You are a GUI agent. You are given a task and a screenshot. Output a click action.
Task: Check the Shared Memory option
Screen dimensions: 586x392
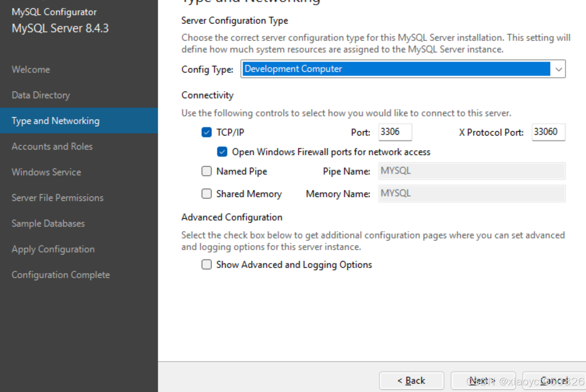pos(207,194)
